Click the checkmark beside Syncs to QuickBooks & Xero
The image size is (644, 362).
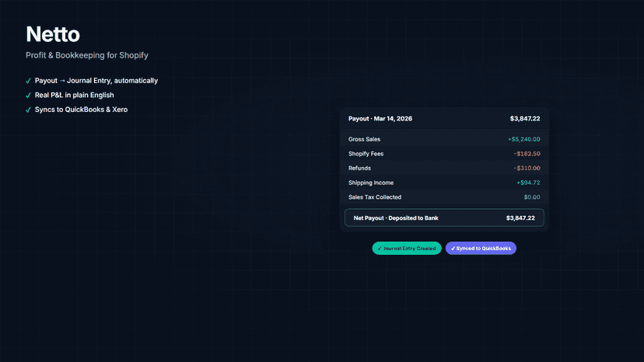coord(28,110)
